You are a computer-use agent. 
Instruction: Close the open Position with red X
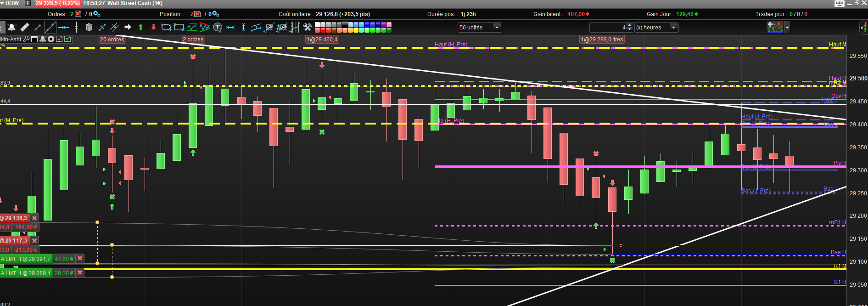[197, 14]
